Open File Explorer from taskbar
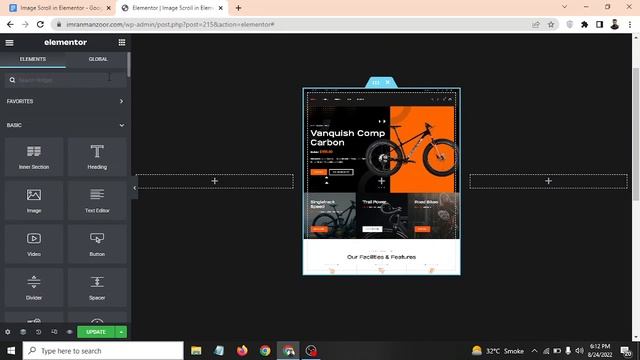 pos(196,351)
